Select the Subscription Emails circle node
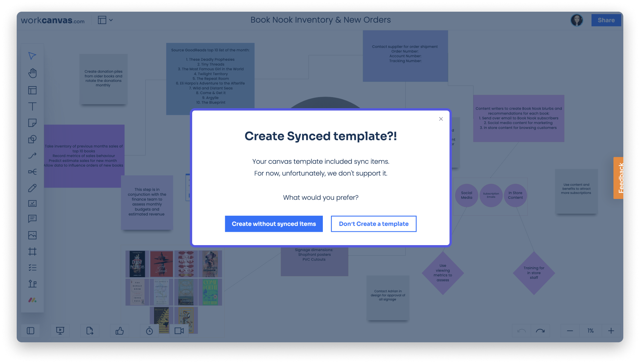This screenshot has height=364, width=640. (491, 195)
